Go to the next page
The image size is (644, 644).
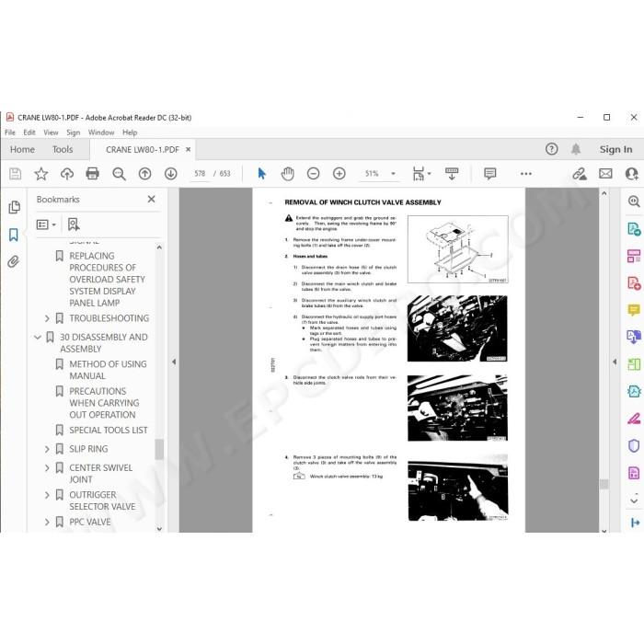(171, 174)
